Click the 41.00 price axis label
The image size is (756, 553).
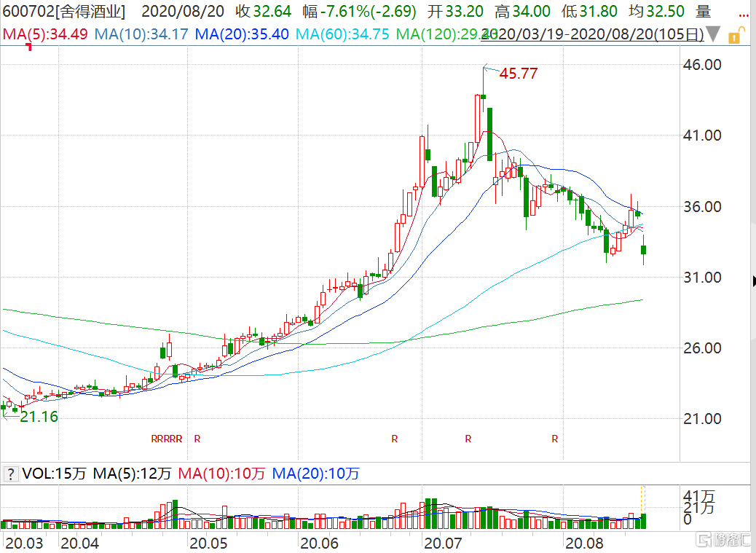(x=702, y=136)
